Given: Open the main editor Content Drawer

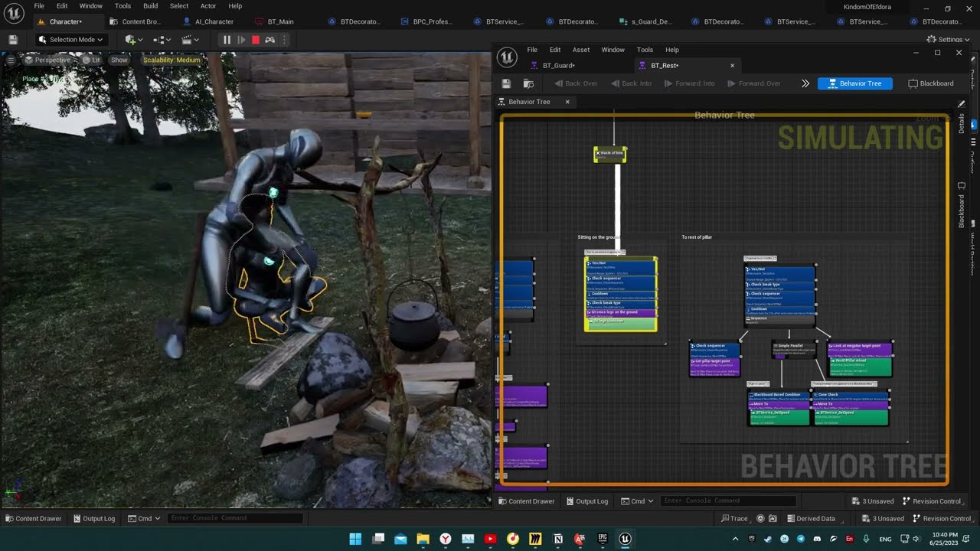Looking at the screenshot, I should [34, 518].
